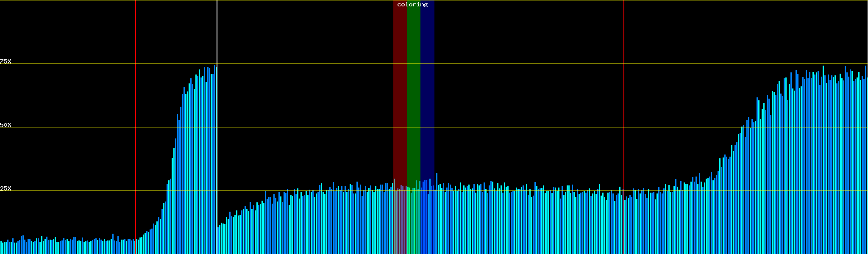Image resolution: width=868 pixels, height=254 pixels.
Task: Click the histogram bars inside the blue band
Action: click(x=427, y=220)
